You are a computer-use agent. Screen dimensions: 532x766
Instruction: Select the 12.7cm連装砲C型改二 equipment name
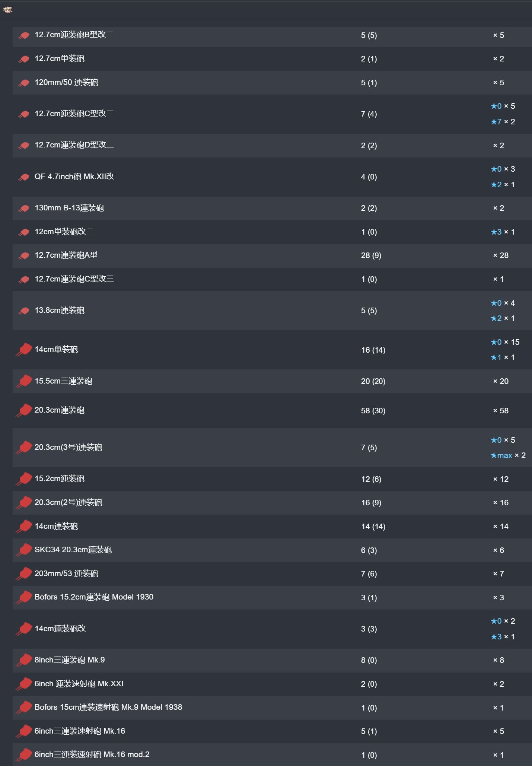pyautogui.click(x=74, y=114)
